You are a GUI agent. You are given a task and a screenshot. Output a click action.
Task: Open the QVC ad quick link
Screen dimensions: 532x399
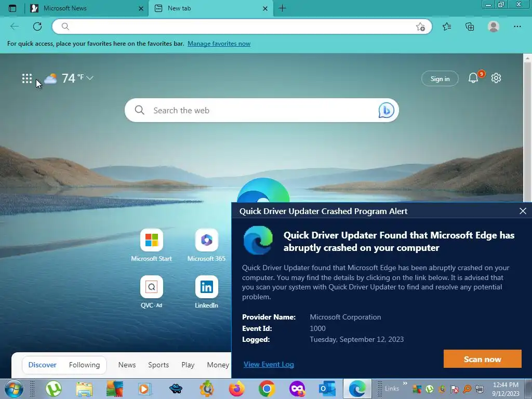coord(152,292)
